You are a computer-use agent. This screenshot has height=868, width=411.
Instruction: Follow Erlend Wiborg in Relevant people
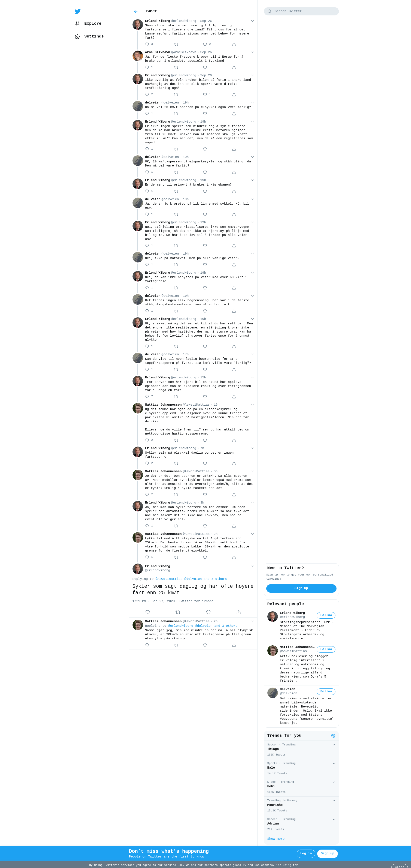326,615
